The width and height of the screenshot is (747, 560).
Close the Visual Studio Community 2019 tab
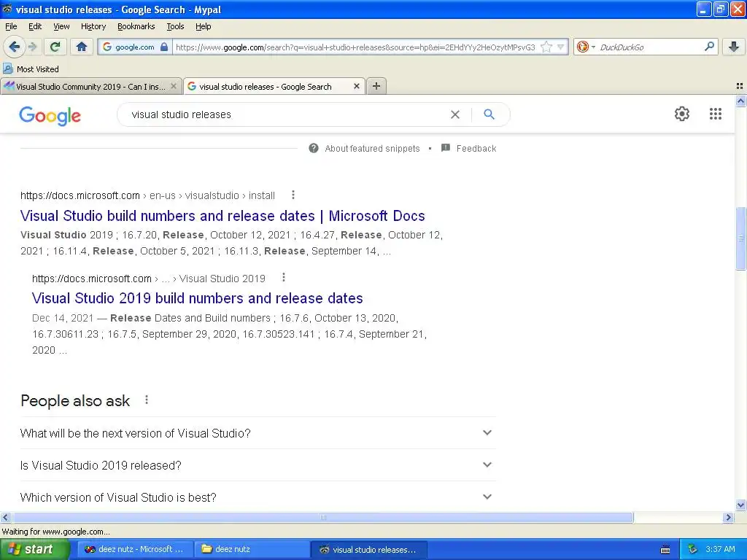174,86
